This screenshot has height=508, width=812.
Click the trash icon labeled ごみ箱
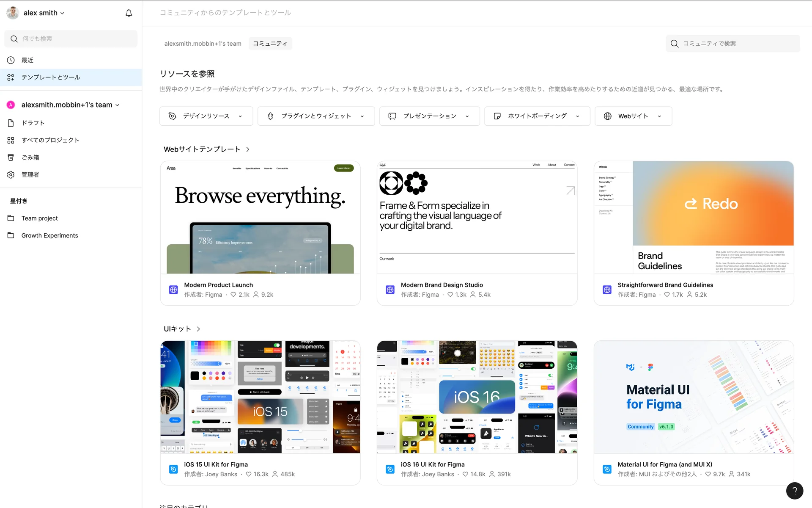tap(11, 157)
